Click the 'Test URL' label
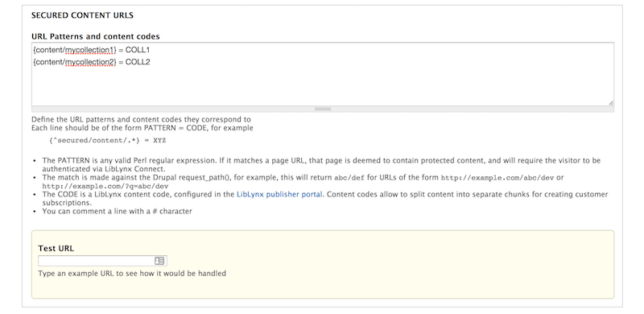 tap(56, 248)
